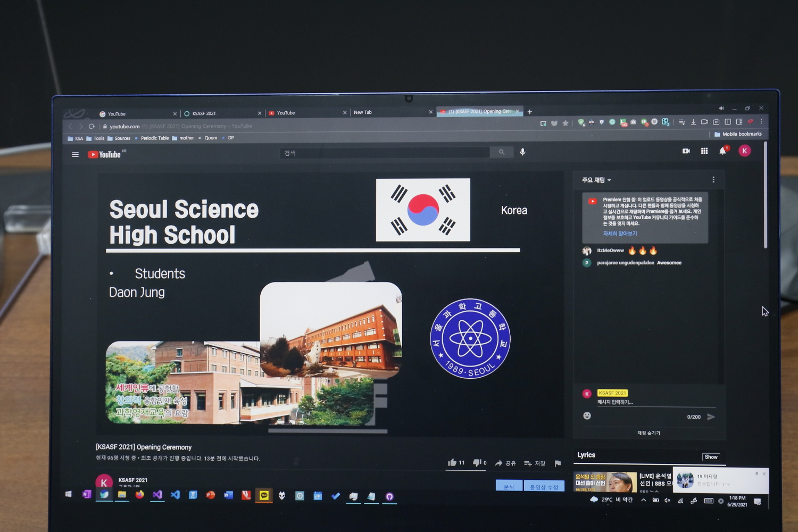Open the K account avatar menu
798x532 pixels.
click(745, 151)
